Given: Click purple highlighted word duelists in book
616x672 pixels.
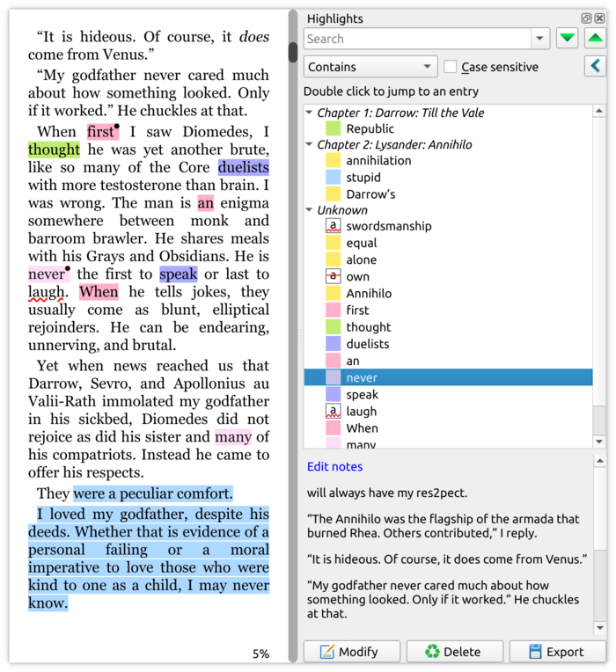Looking at the screenshot, I should click(244, 167).
